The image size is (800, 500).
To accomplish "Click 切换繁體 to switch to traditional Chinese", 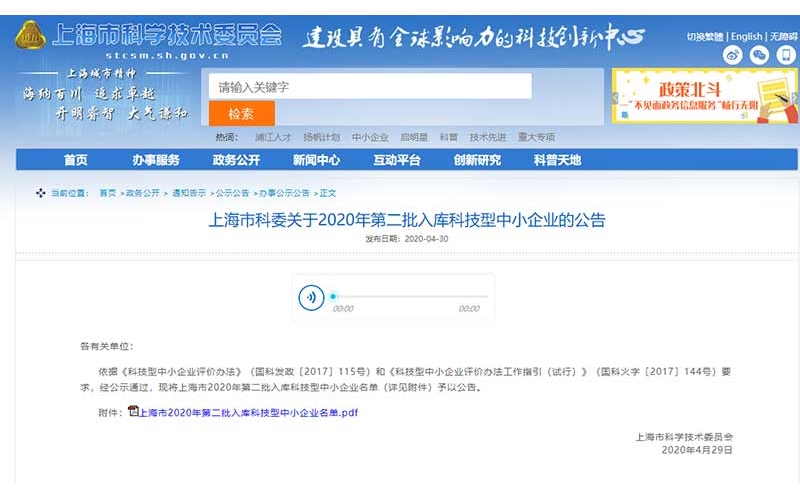I will pyautogui.click(x=705, y=37).
